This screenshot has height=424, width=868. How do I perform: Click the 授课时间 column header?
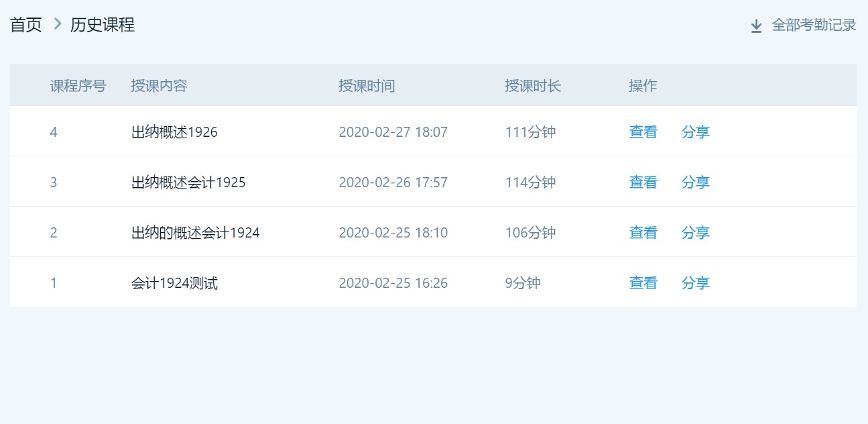pos(367,86)
